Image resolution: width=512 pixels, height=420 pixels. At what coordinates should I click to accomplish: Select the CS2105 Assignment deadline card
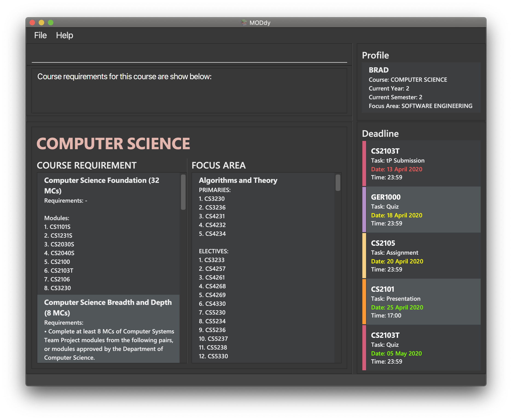coord(422,256)
